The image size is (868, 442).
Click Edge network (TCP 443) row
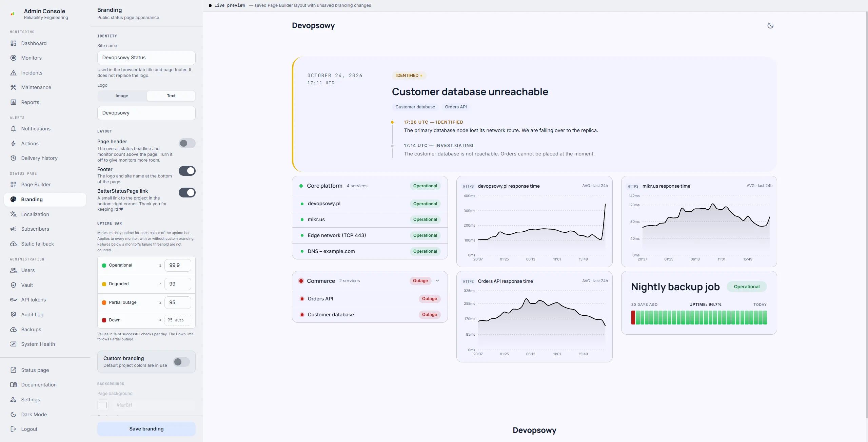click(370, 235)
